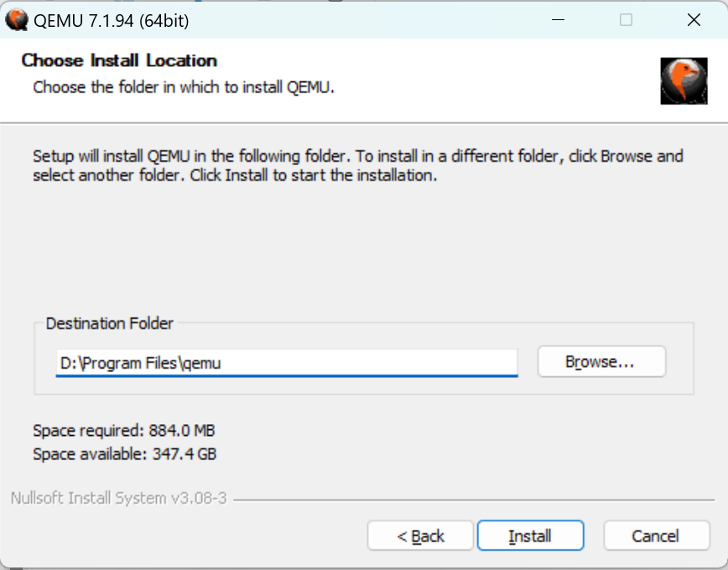Click the maximize button of the installer
Image resolution: width=728 pixels, height=570 pixels.
[x=626, y=18]
